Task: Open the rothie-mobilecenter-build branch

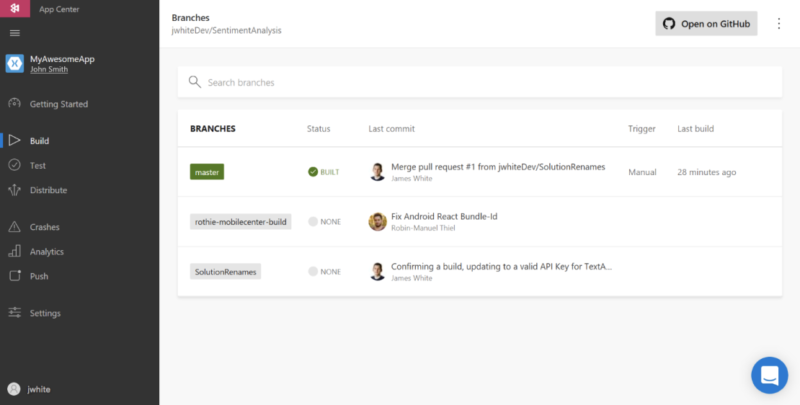Action: point(241,222)
